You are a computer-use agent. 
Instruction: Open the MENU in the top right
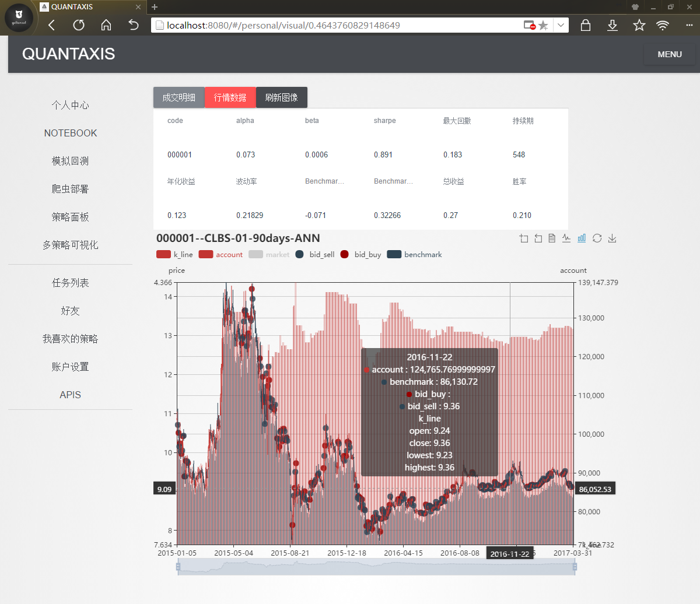pos(669,54)
